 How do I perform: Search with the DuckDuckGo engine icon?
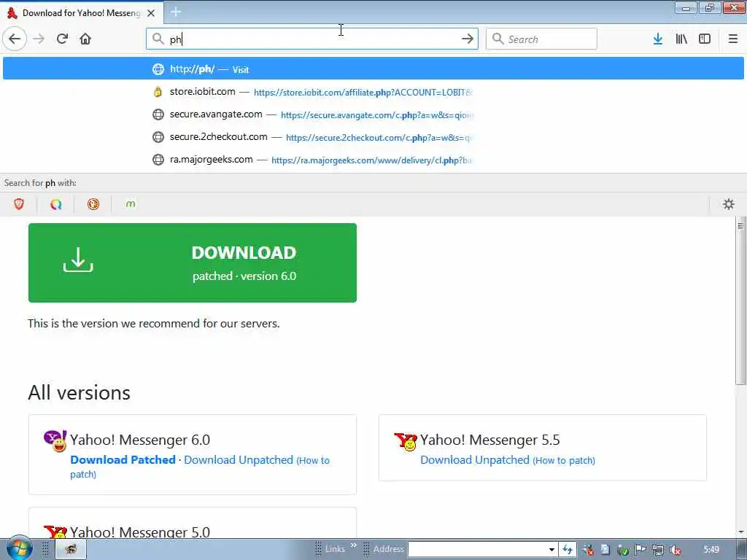point(93,204)
